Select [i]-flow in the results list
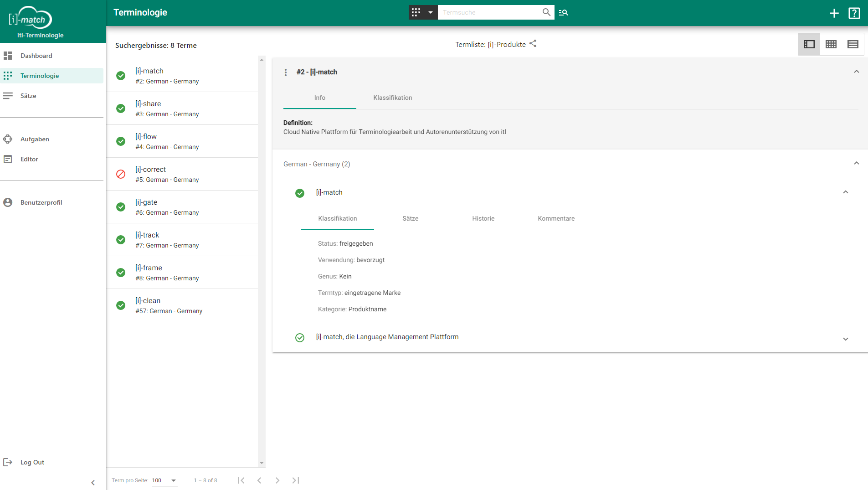The width and height of the screenshot is (868, 490). 182,141
